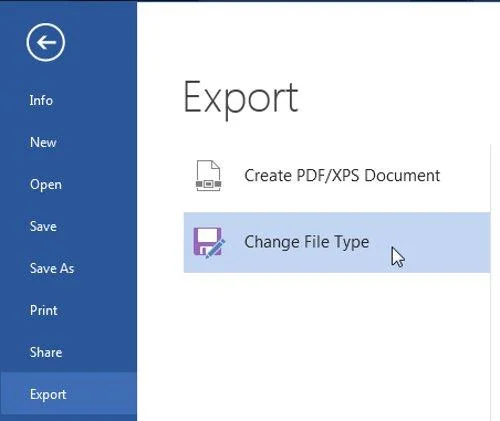The height and width of the screenshot is (421, 500).
Task: Click the large Export page heading
Action: click(241, 98)
